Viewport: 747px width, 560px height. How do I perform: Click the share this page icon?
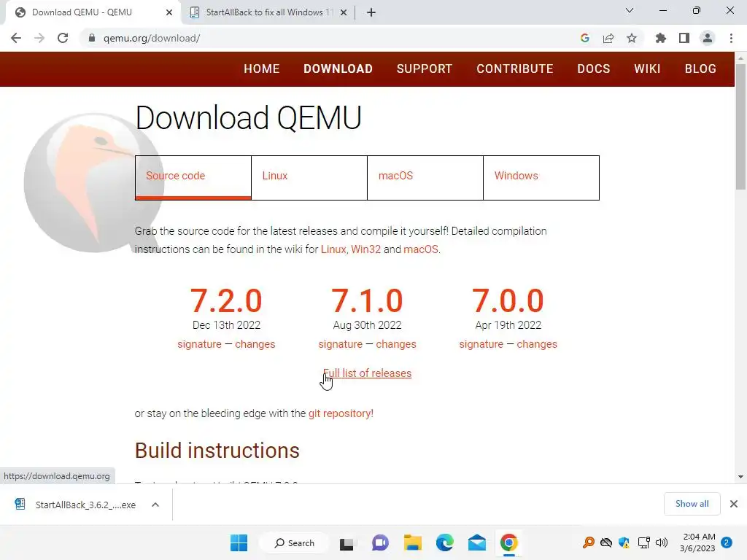[x=608, y=38]
